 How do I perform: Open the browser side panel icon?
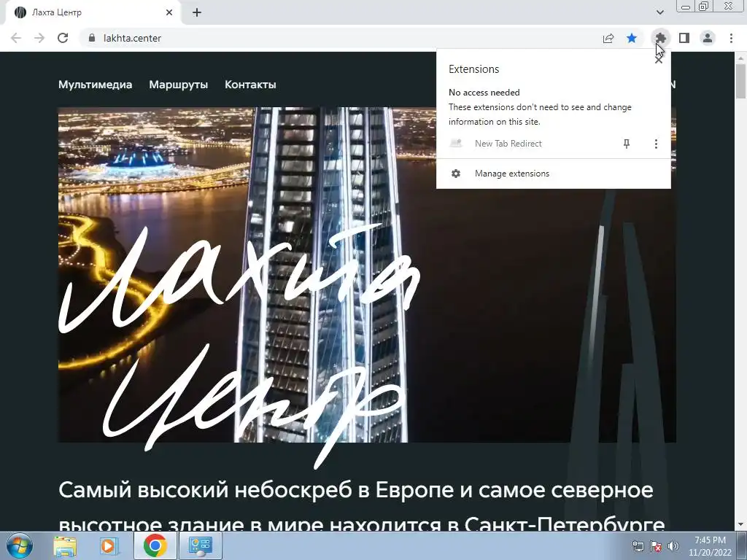click(684, 38)
